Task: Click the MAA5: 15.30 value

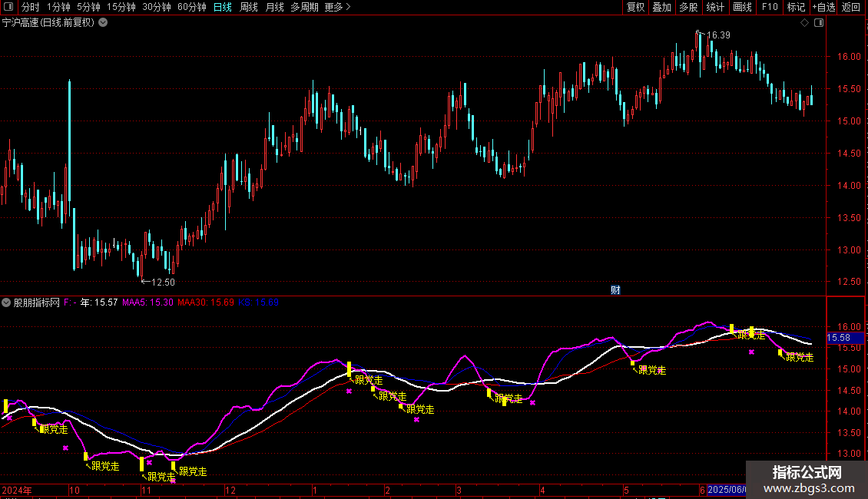Action: [x=147, y=302]
